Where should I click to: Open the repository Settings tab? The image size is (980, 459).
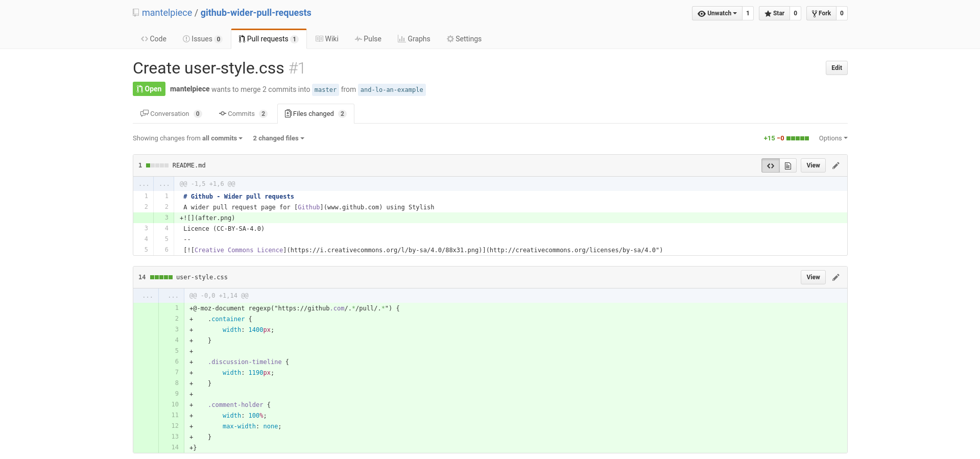(464, 39)
